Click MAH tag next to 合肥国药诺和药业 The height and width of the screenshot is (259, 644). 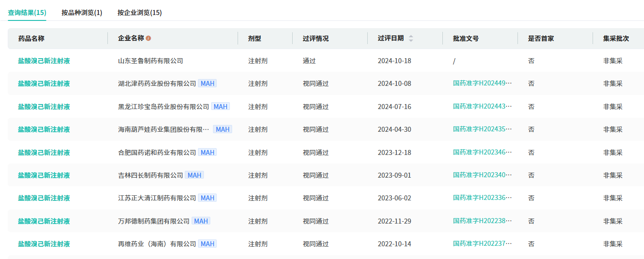[208, 152]
